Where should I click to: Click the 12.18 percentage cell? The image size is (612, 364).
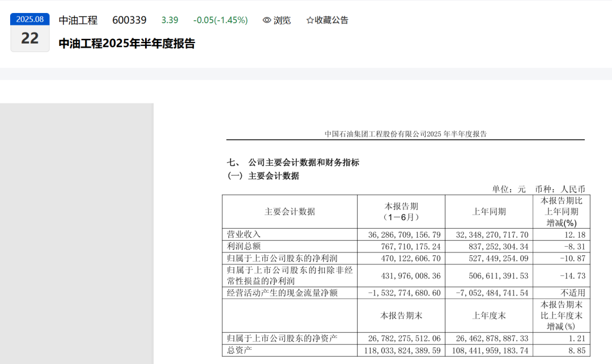(575, 234)
